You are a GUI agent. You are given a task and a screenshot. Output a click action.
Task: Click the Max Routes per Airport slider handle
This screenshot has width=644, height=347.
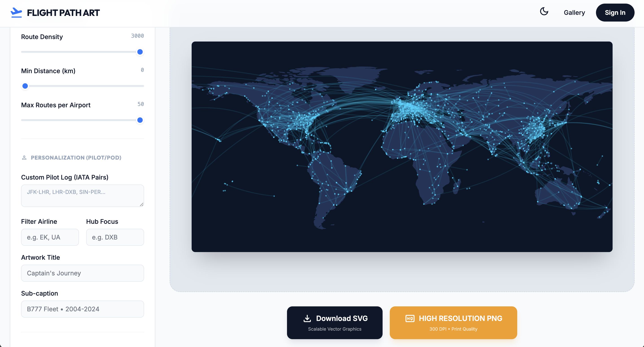pos(140,120)
